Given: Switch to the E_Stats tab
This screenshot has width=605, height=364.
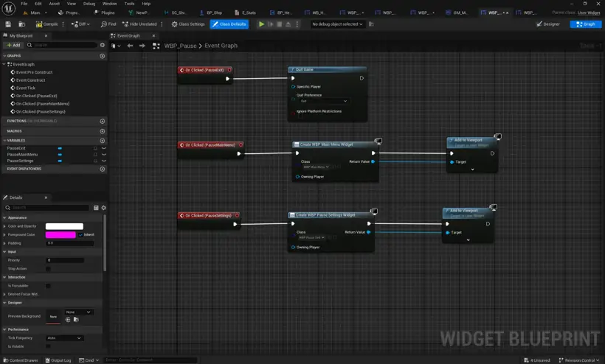Looking at the screenshot, I should 246,13.
